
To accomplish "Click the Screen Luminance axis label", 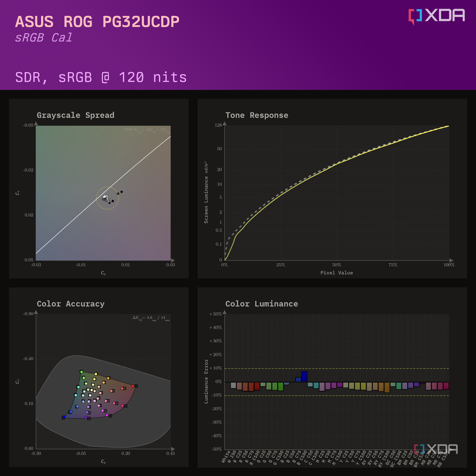I will [206, 192].
